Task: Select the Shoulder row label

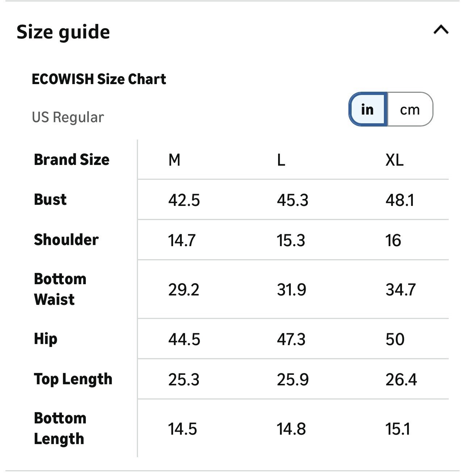Action: click(66, 240)
